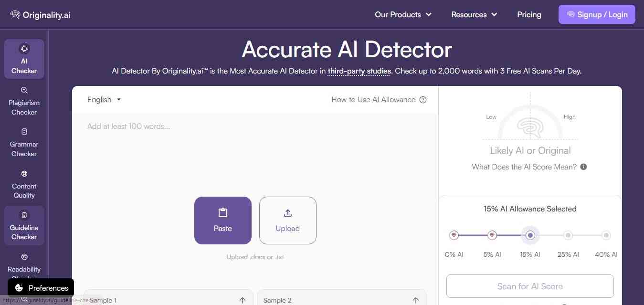
Task: Click the help icon beside AI Allowance
Action: pos(423,100)
